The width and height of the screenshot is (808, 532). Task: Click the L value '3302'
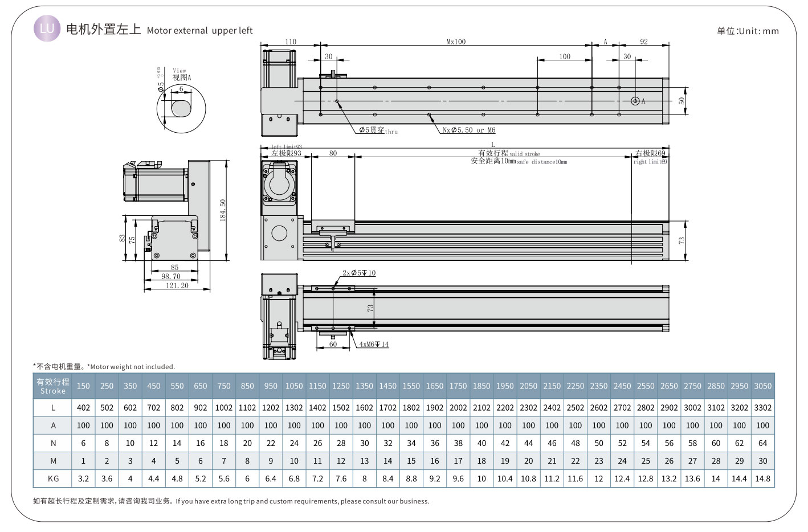(x=762, y=408)
